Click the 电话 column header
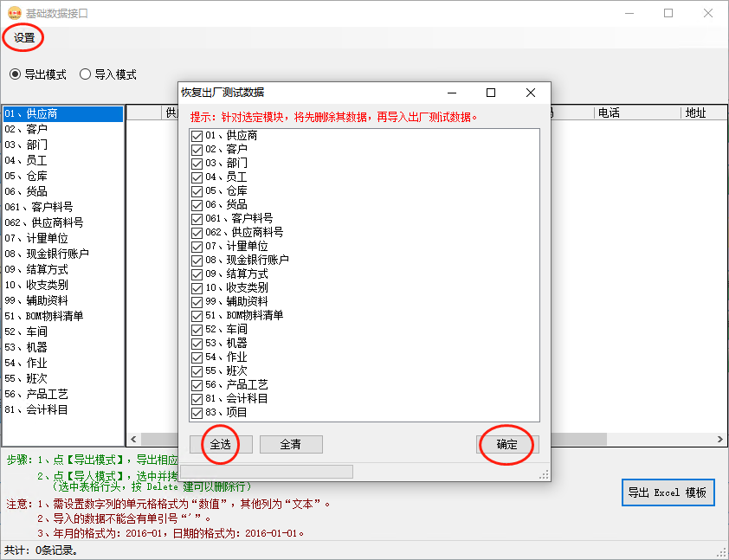 click(x=608, y=113)
